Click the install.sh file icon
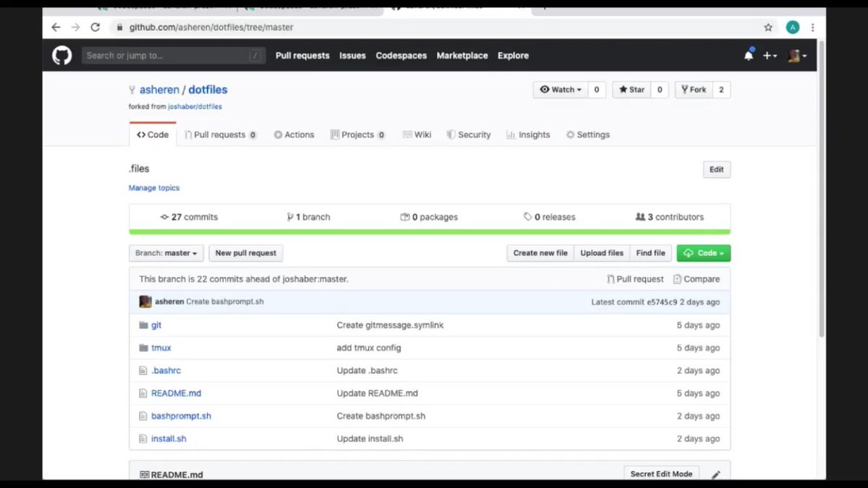 [143, 439]
